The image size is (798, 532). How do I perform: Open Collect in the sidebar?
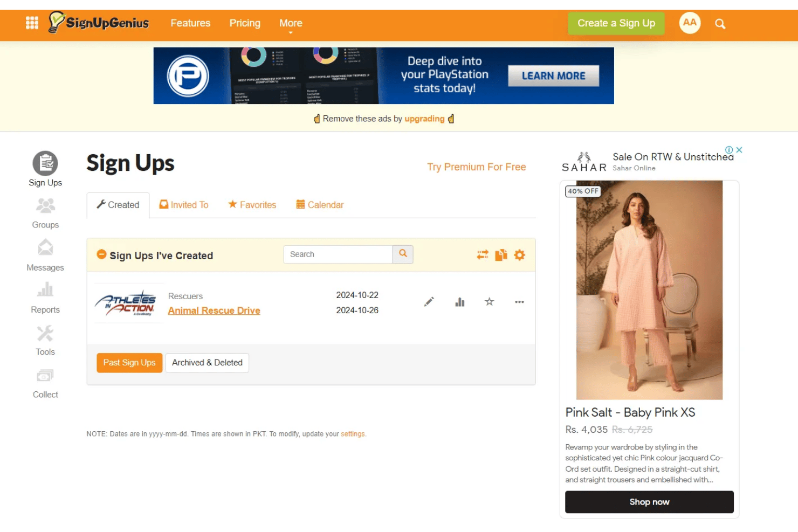[x=45, y=383]
